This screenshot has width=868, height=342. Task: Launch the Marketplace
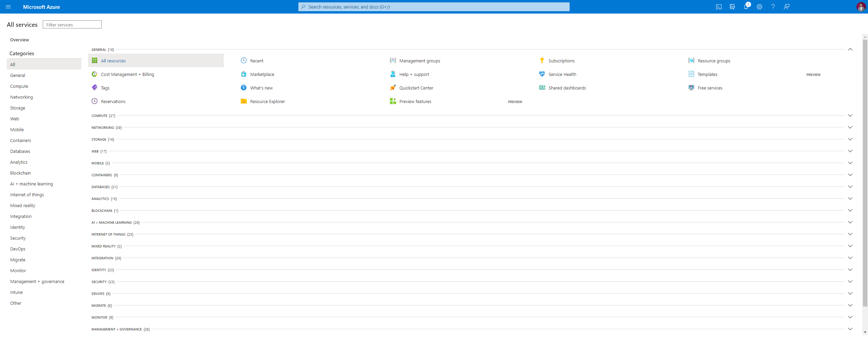pos(262,74)
